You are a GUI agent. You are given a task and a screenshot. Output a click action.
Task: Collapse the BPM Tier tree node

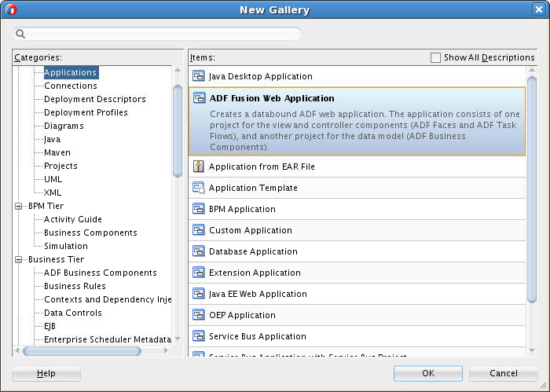[19, 206]
